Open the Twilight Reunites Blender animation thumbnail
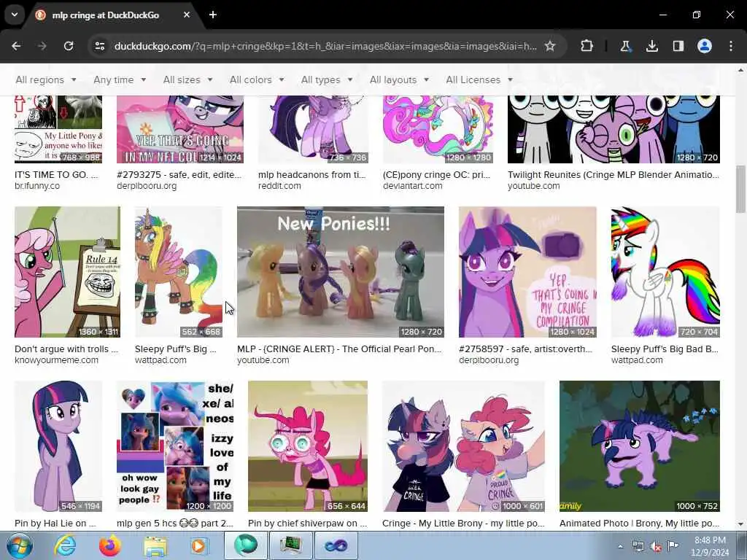Screen dimensions: 747x560 [614, 129]
